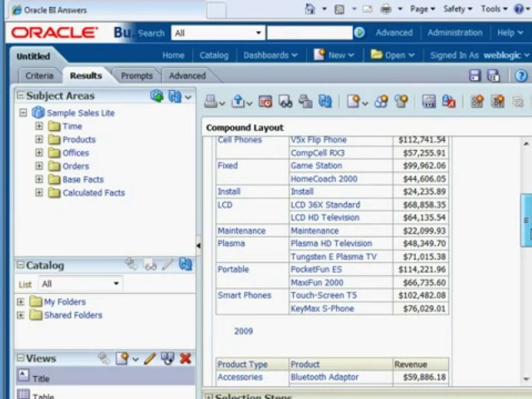Click the new group icon in results toolbar
This screenshot has width=532, height=399.
(381, 101)
